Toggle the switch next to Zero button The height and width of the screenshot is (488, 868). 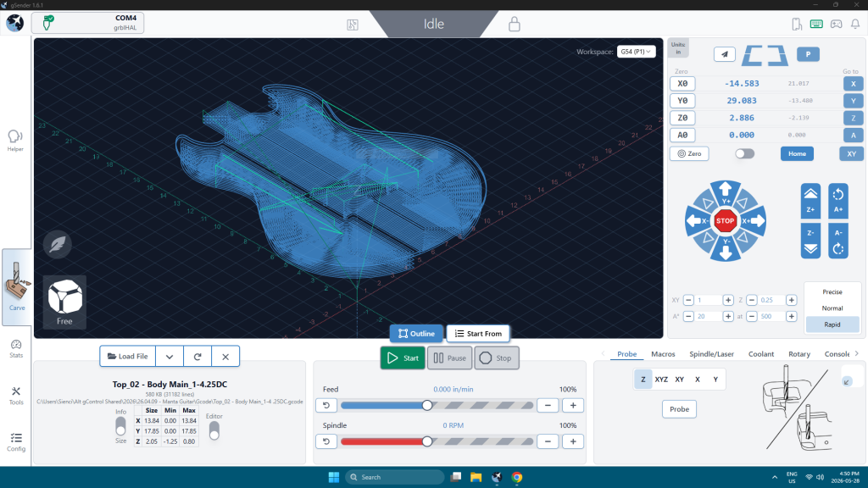click(744, 154)
